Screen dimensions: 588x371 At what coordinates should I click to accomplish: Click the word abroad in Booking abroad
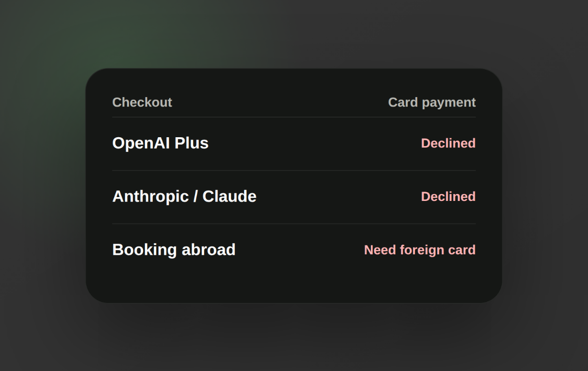click(x=209, y=250)
